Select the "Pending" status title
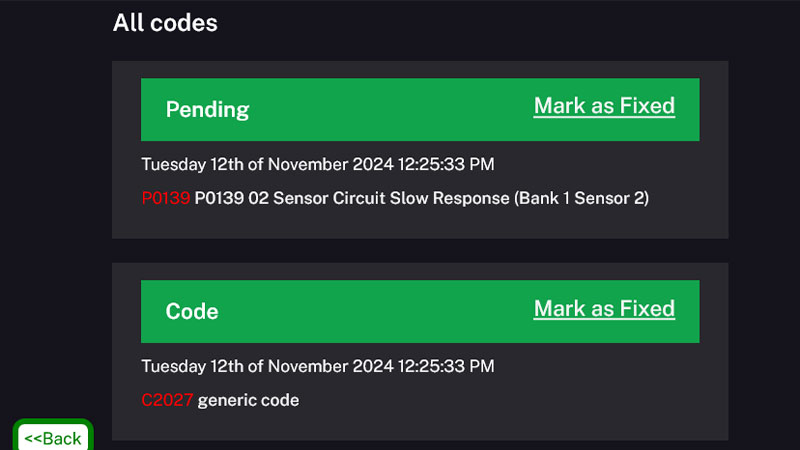The height and width of the screenshot is (450, 800). [x=207, y=110]
